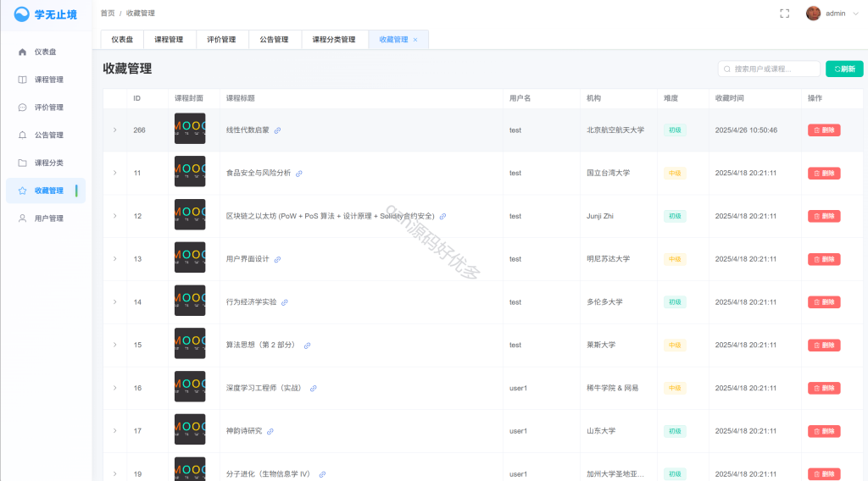
Task: Click 中级 tag in 食品安全与风险分析 row
Action: [x=675, y=174]
